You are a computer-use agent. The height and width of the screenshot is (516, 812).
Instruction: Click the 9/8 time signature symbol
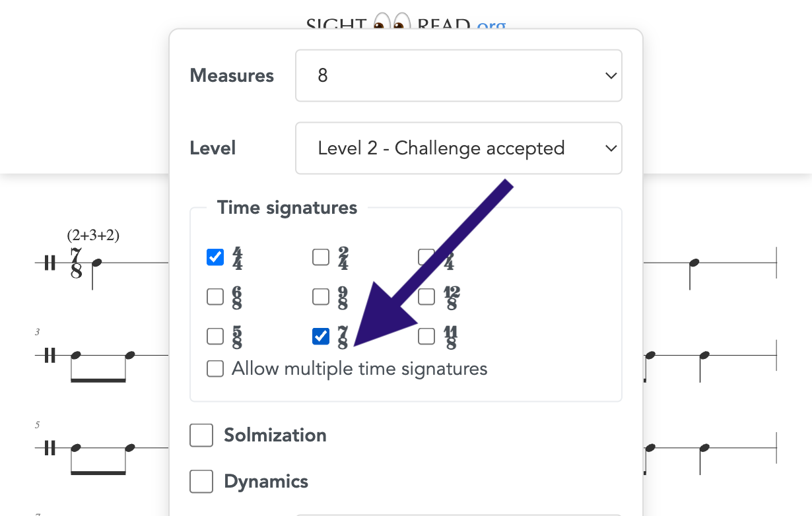point(342,297)
